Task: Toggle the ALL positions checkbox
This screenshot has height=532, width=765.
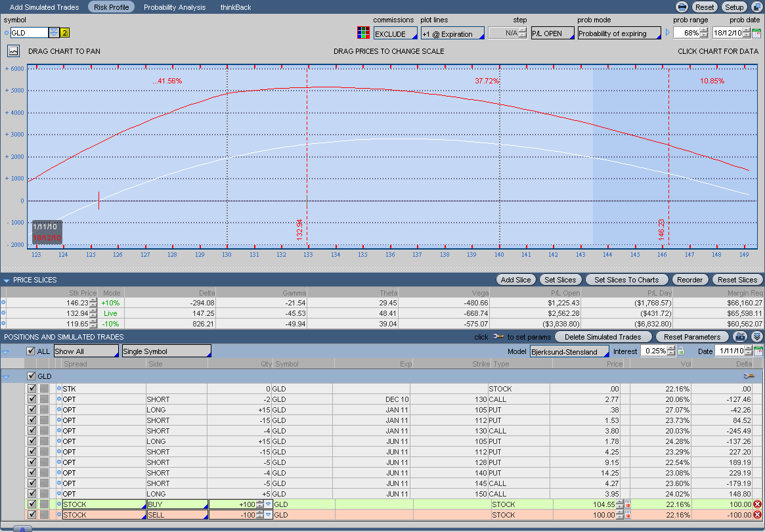Action: point(30,351)
